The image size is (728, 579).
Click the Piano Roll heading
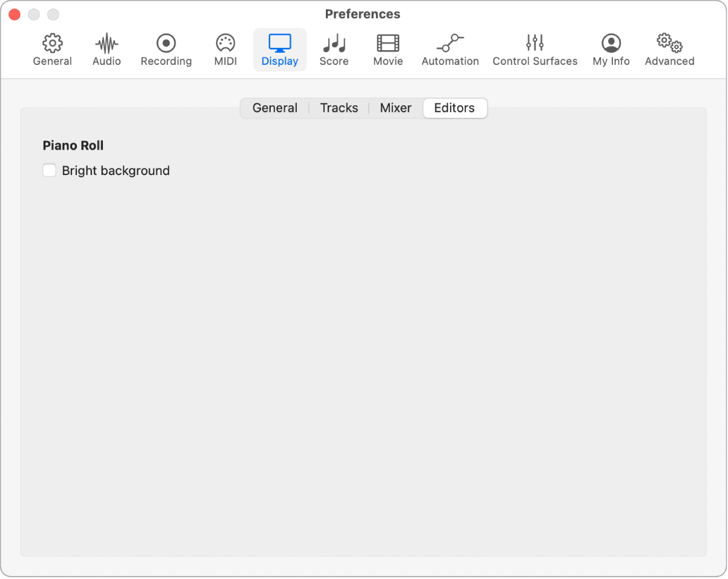point(73,145)
